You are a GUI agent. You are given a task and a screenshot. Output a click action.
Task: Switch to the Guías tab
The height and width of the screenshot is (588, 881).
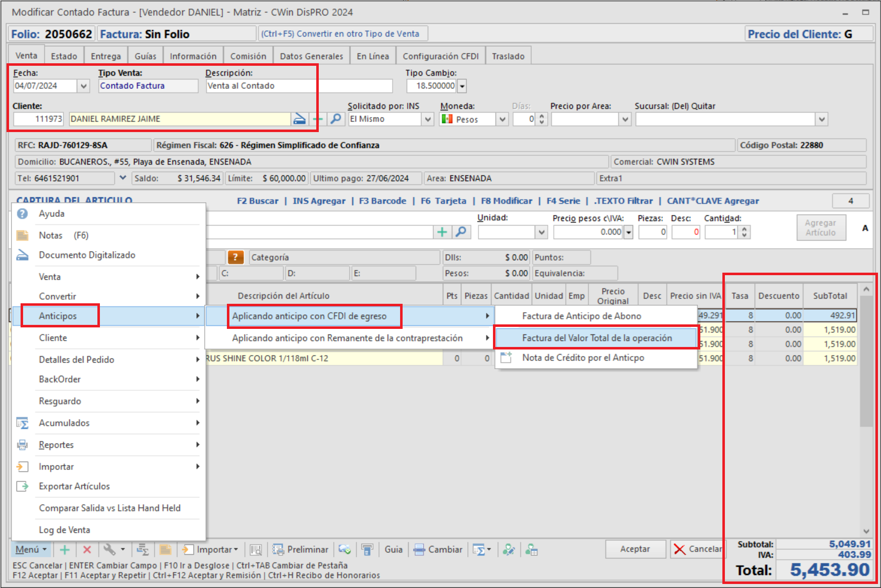(146, 56)
